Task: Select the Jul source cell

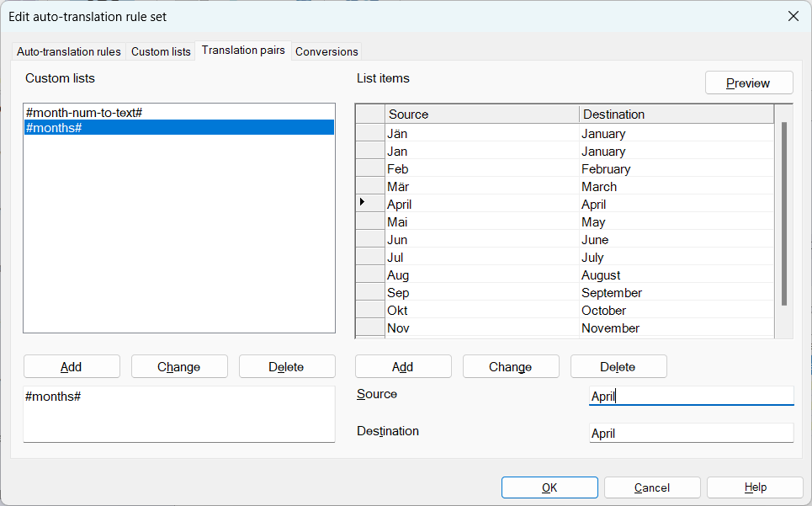Action: point(481,257)
